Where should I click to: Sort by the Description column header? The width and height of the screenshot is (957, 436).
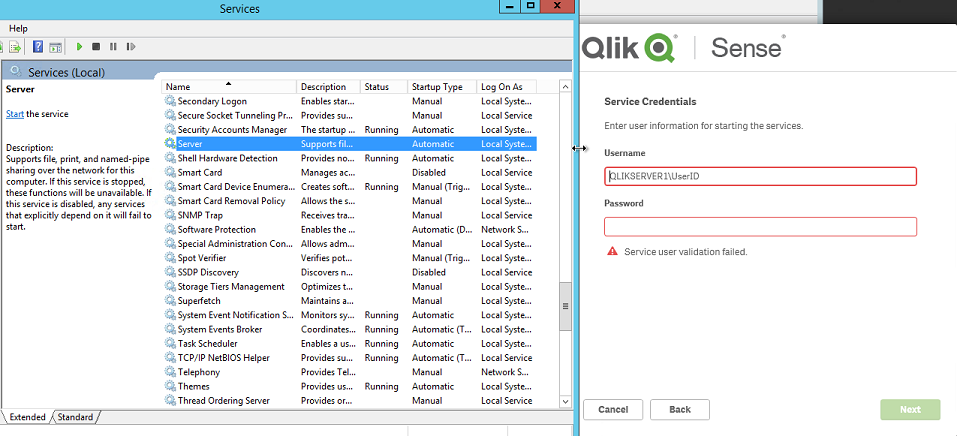tap(328, 87)
